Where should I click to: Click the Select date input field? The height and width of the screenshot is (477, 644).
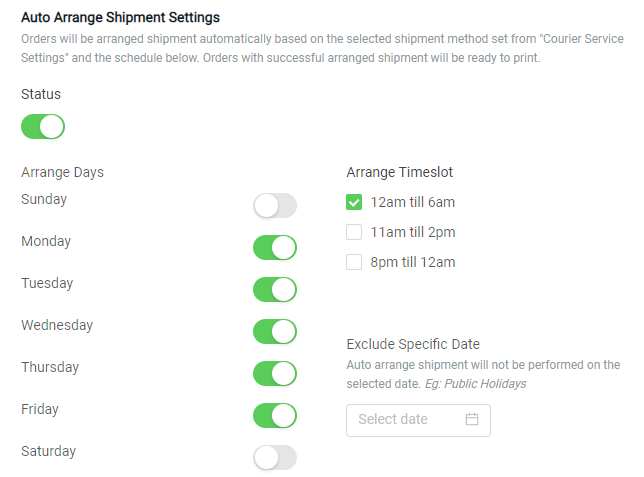tap(418, 420)
